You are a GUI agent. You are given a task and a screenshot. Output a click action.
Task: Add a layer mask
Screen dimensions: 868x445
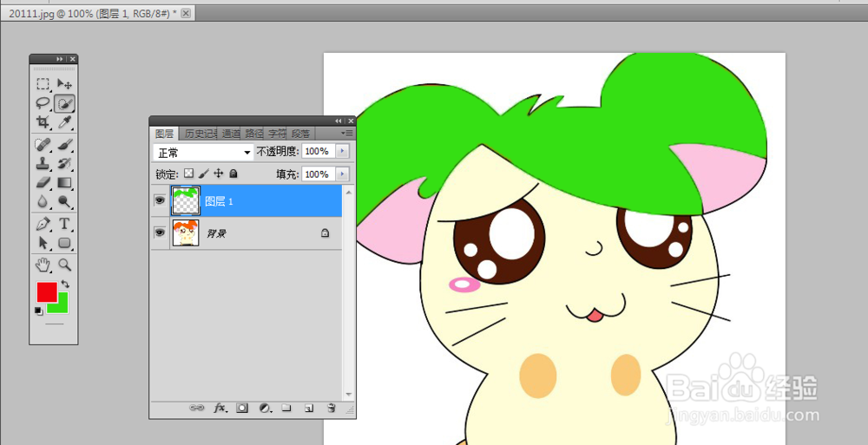[242, 408]
